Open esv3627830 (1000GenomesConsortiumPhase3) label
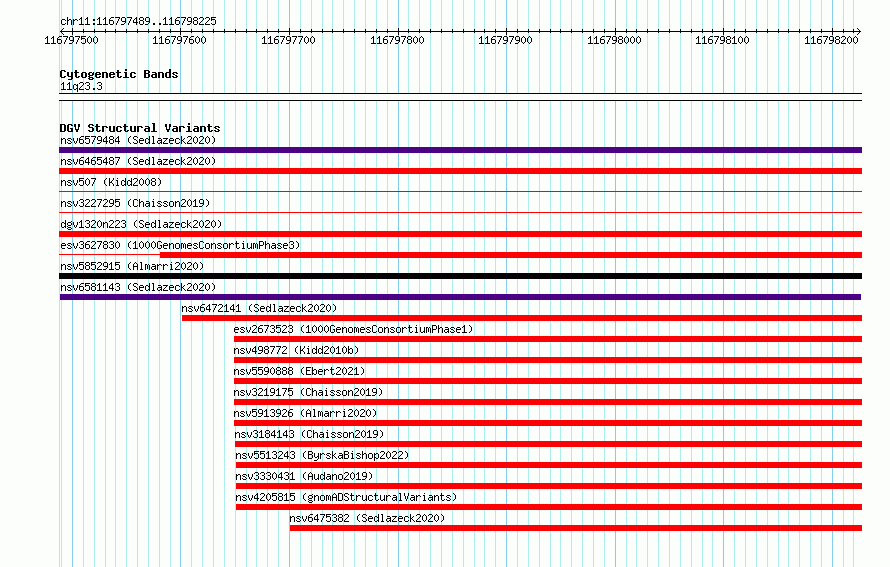890x567 pixels. [180, 245]
